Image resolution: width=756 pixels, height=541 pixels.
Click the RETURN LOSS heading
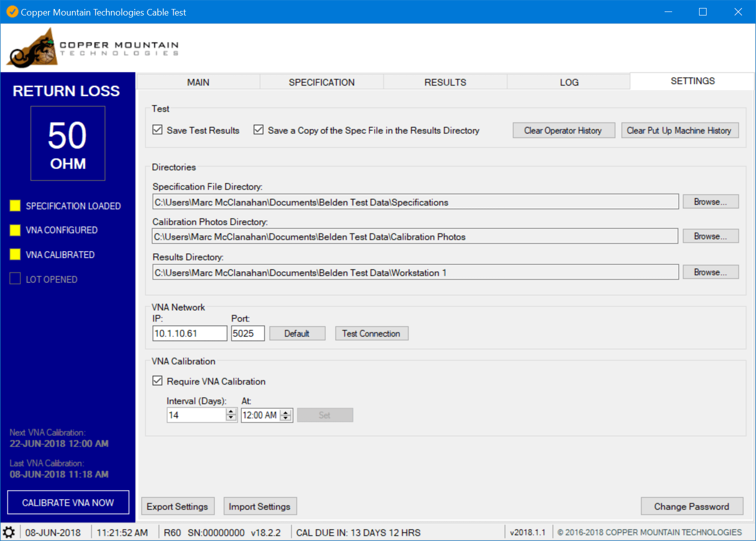click(x=66, y=91)
